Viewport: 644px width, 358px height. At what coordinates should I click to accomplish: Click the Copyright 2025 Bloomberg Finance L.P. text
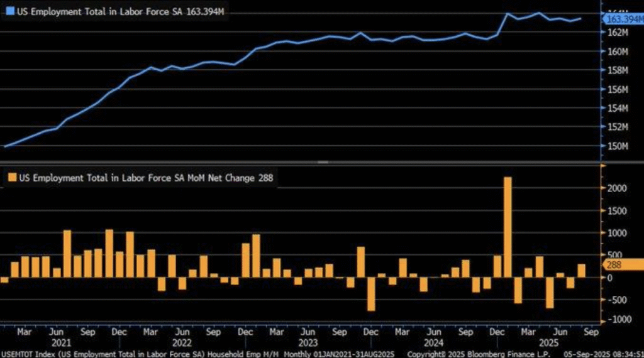pyautogui.click(x=477, y=354)
